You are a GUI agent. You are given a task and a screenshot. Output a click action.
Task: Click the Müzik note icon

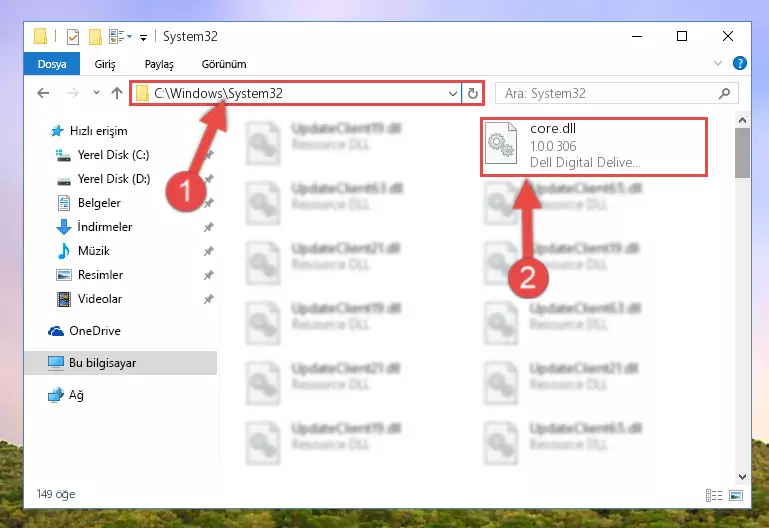(x=64, y=251)
